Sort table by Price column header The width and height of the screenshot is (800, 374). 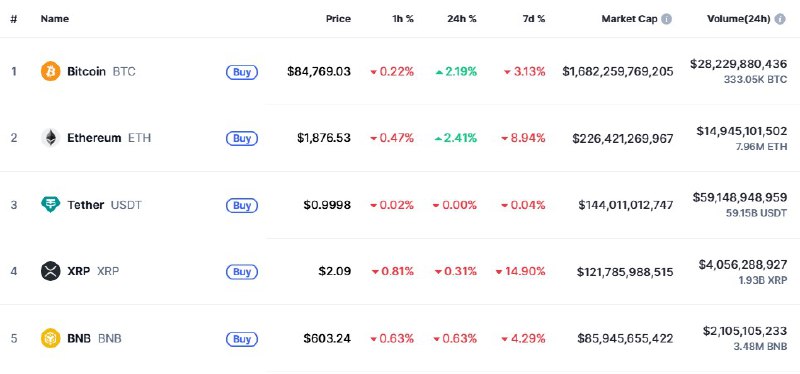(338, 19)
